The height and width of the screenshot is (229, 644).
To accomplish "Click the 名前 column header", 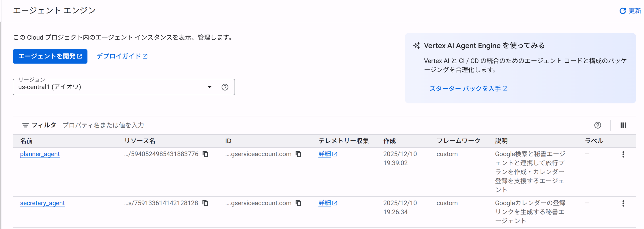I will point(26,141).
